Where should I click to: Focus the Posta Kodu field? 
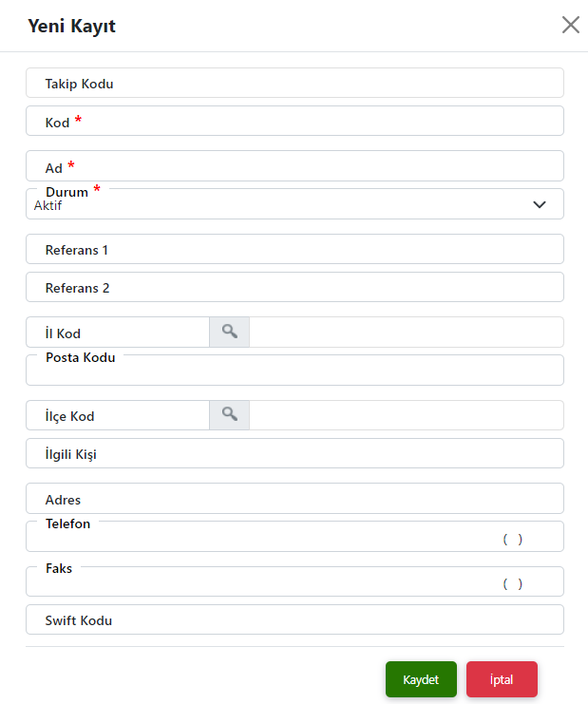point(294,370)
